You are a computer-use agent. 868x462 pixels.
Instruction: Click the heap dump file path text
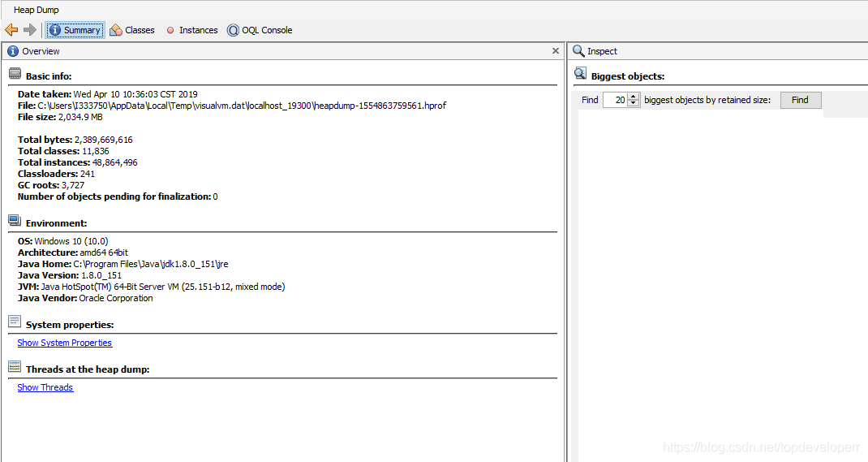coord(242,106)
